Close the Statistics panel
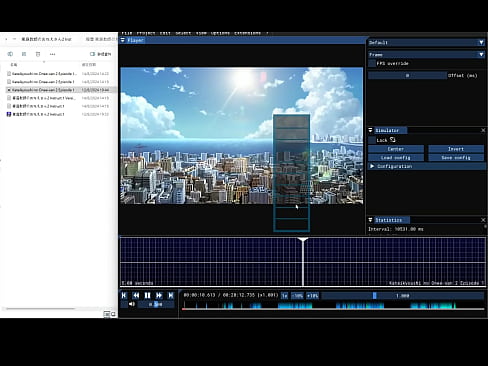The height and width of the screenshot is (366, 488). click(483, 220)
